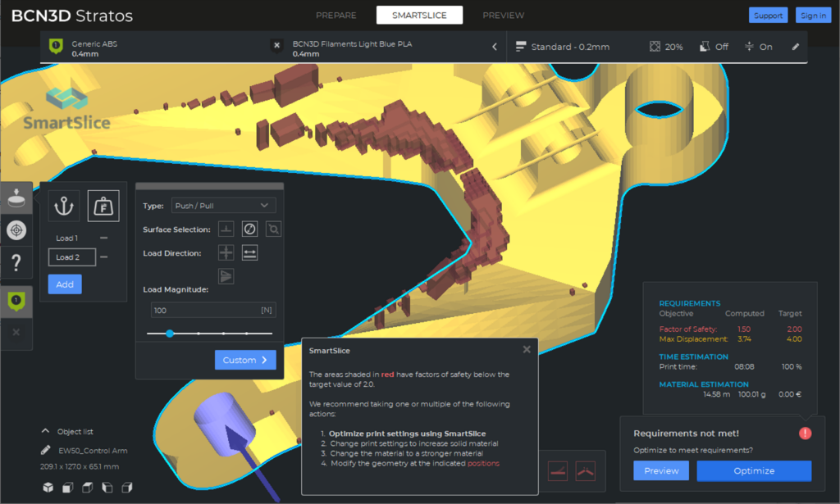Click the Max Displacement computed value 3.74

743,339
